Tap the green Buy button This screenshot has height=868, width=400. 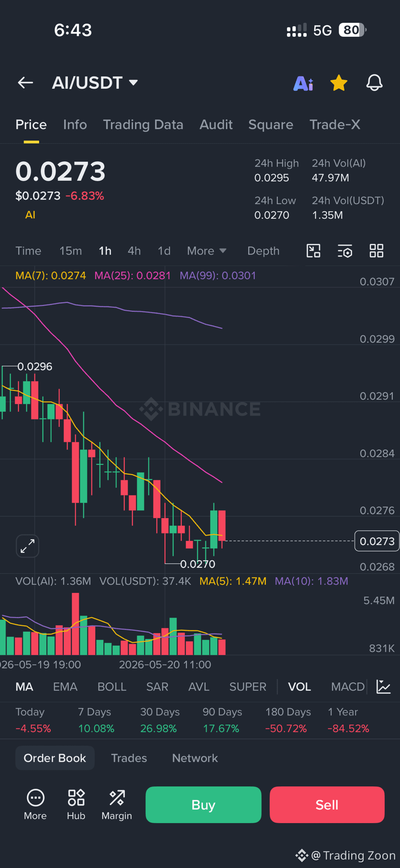[203, 805]
